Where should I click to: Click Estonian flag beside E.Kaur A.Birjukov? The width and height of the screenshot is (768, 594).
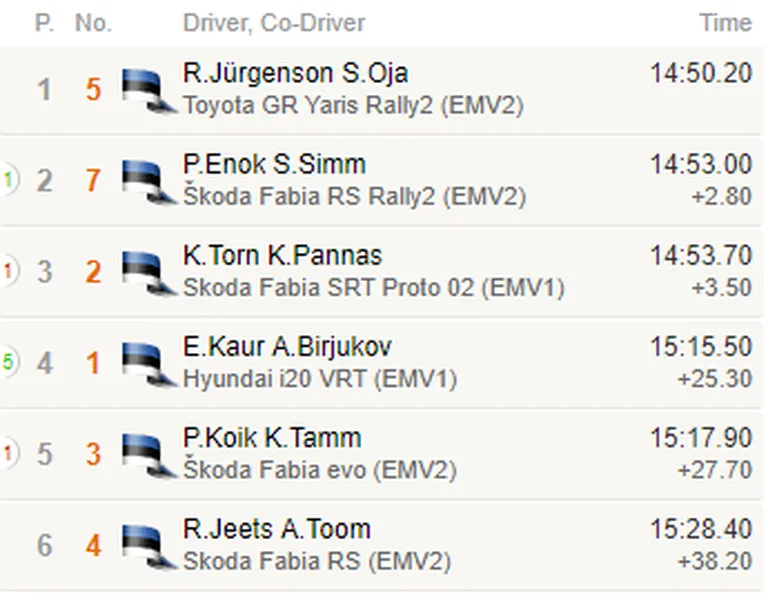(149, 364)
